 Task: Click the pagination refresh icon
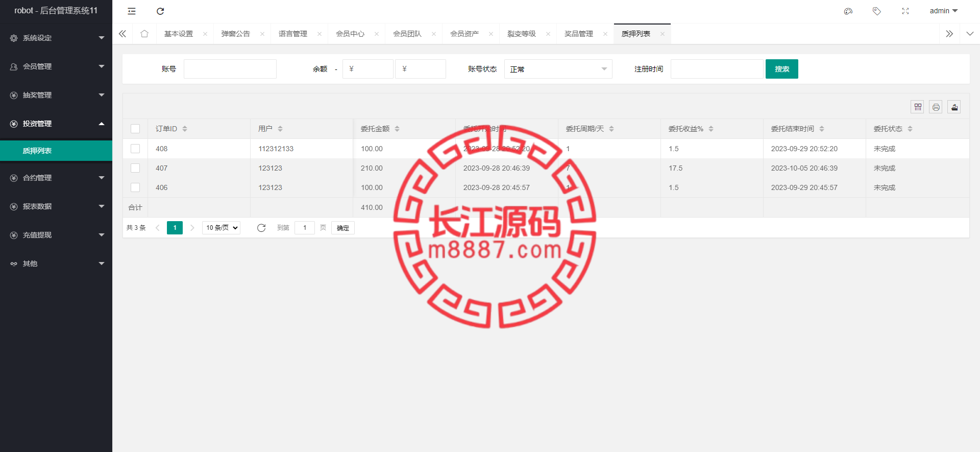(x=261, y=228)
